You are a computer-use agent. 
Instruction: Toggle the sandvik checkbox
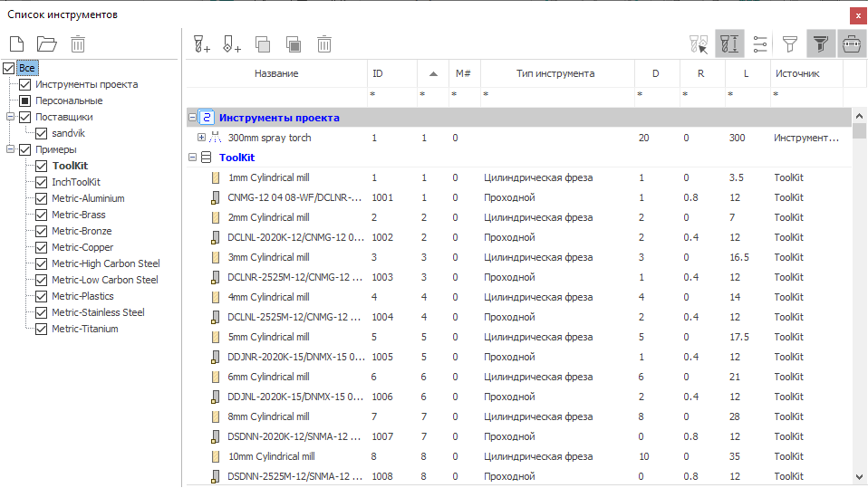pyautogui.click(x=42, y=133)
